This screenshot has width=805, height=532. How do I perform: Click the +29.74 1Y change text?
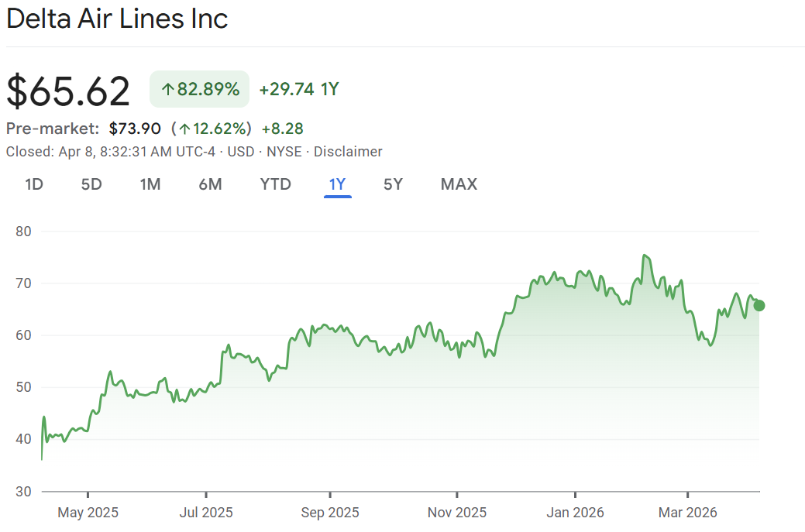pos(299,90)
